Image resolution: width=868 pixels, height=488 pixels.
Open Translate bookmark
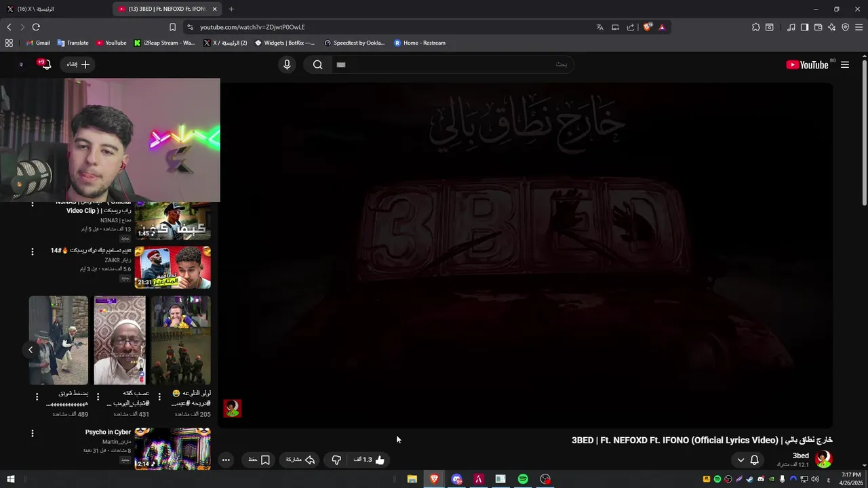73,43
